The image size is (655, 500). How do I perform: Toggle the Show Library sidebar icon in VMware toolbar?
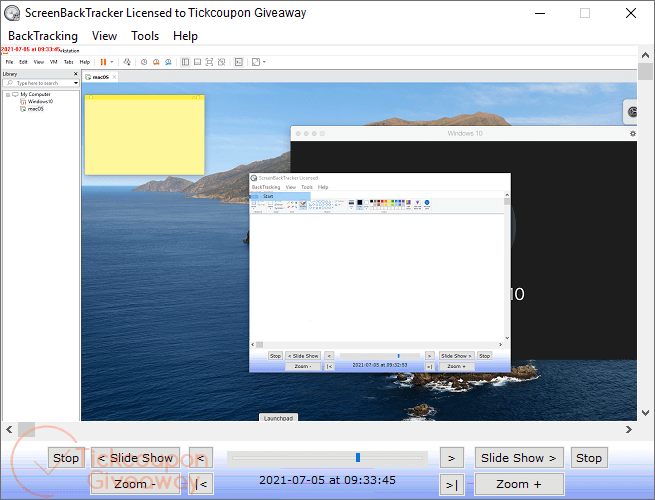(x=185, y=62)
